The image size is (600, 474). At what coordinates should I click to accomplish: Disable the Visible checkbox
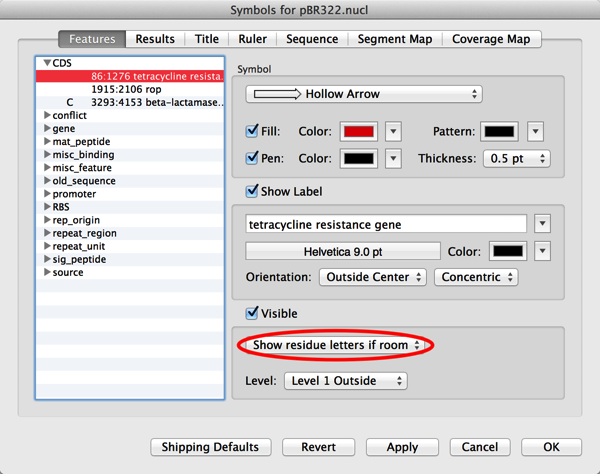coord(252,313)
